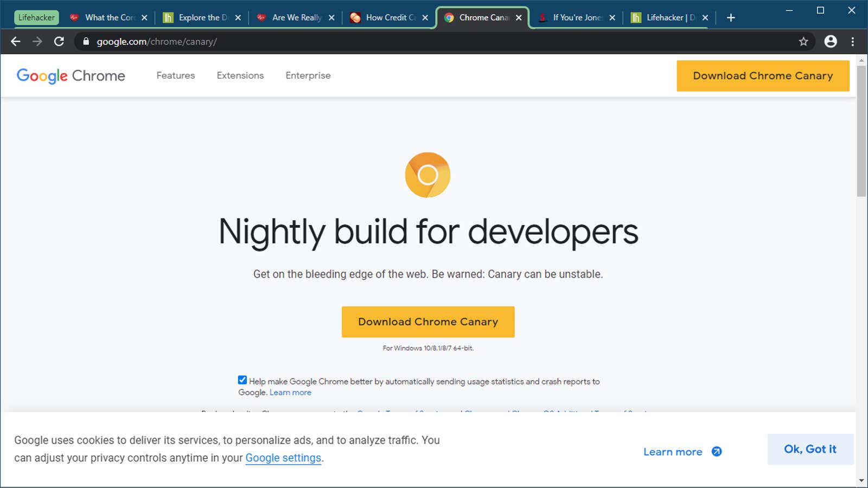Close the 'What the Cor' tab
868x488 pixels.
click(144, 17)
